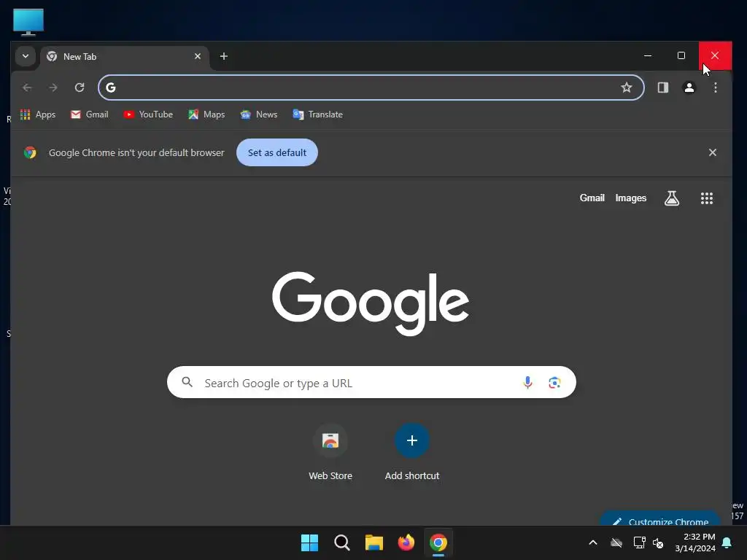The image size is (747, 560).
Task: Open the tab search dropdown arrow
Action: pyautogui.click(x=26, y=56)
